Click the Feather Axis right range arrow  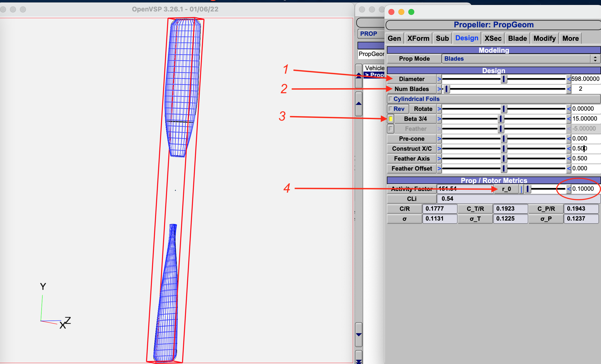(569, 159)
